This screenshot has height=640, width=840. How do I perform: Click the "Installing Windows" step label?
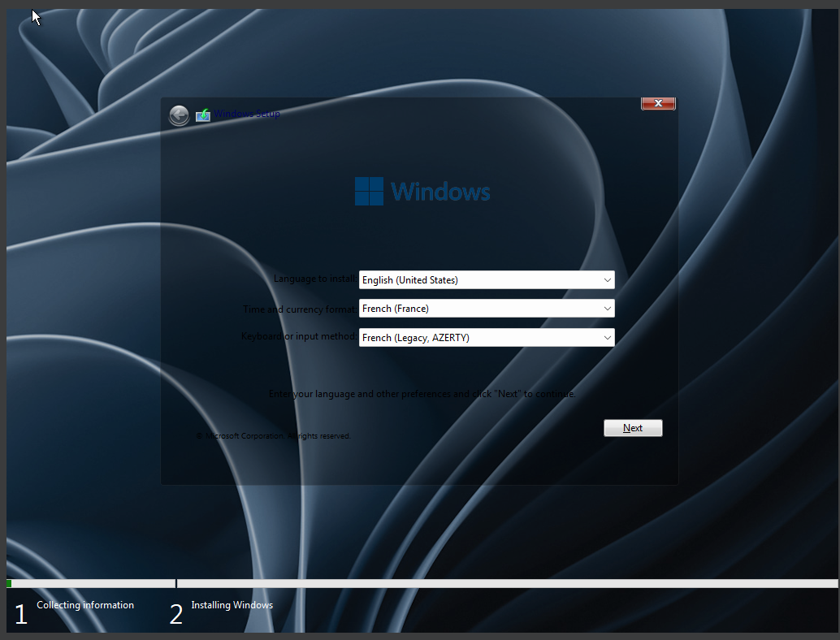(x=232, y=605)
